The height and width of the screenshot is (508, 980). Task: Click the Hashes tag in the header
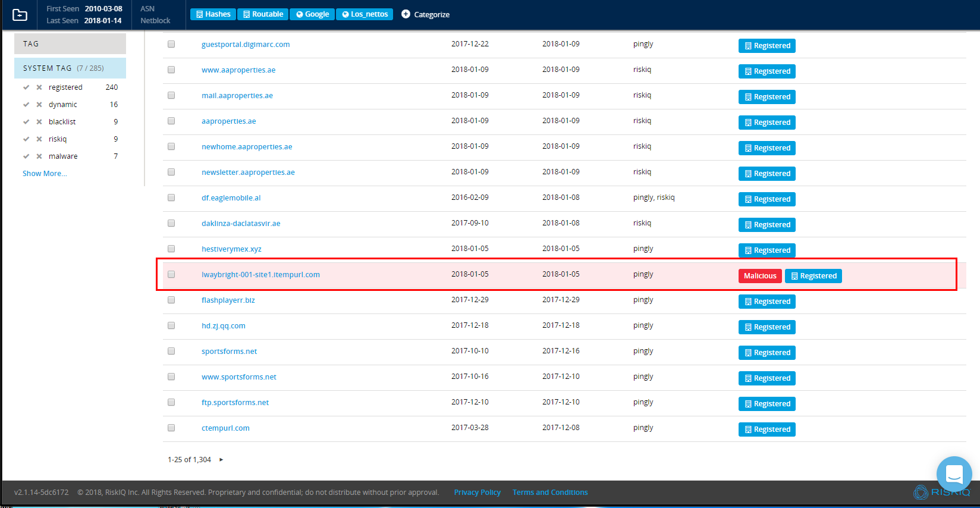(x=213, y=14)
